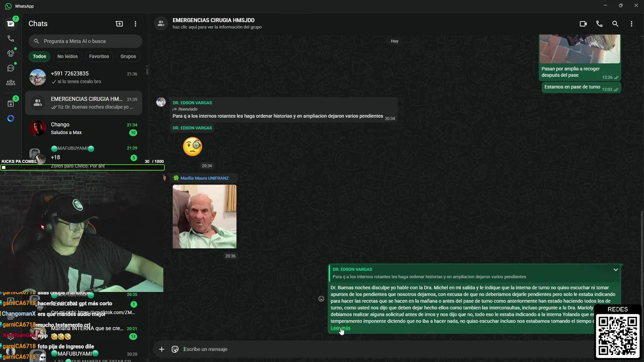This screenshot has height=362, width=644.
Task: Start a video call in the group
Action: [583, 24]
